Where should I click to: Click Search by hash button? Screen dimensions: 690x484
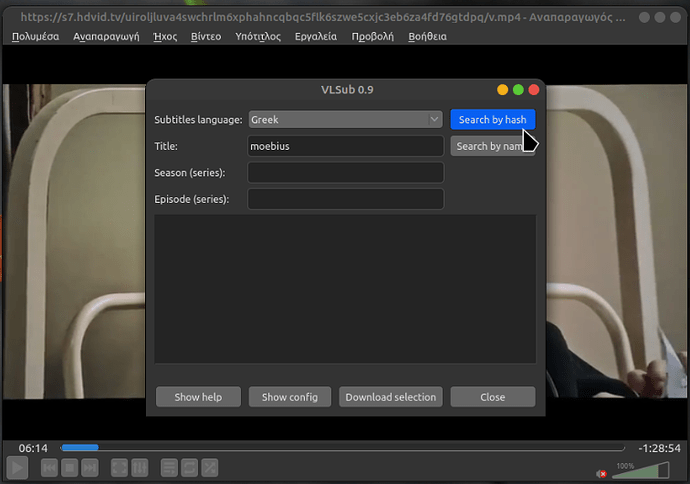point(492,120)
